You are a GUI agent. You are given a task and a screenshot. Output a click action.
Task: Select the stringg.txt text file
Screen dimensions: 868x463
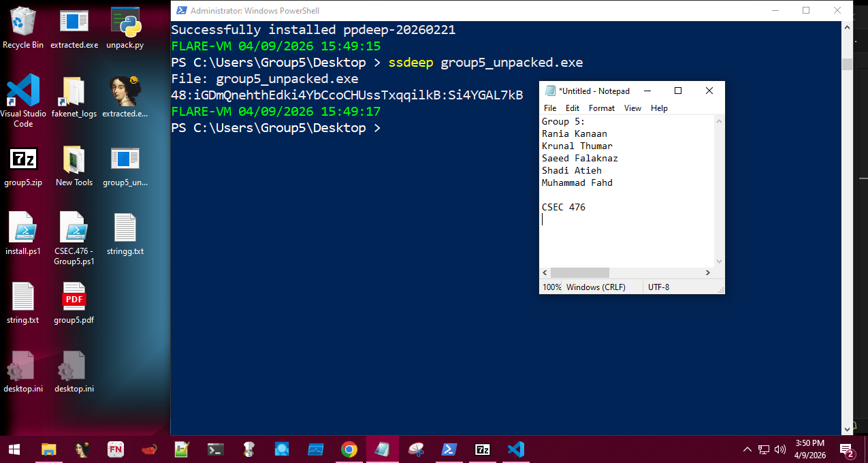[125, 234]
